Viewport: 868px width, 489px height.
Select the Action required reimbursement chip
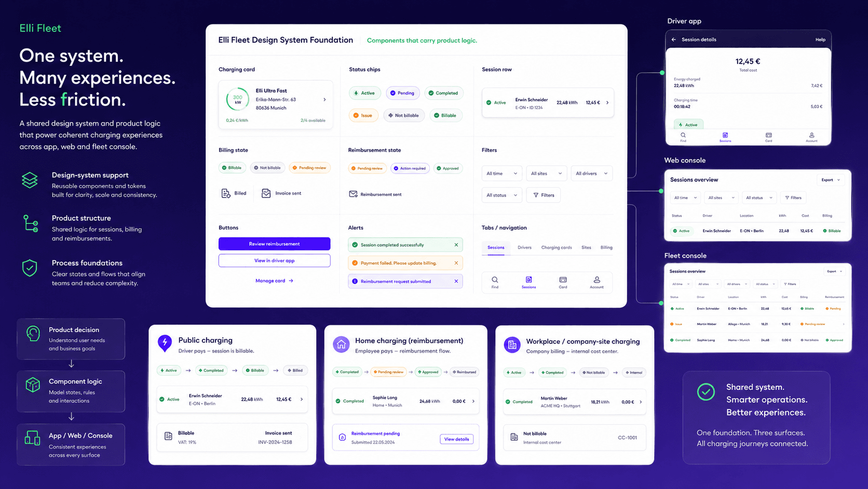(410, 168)
